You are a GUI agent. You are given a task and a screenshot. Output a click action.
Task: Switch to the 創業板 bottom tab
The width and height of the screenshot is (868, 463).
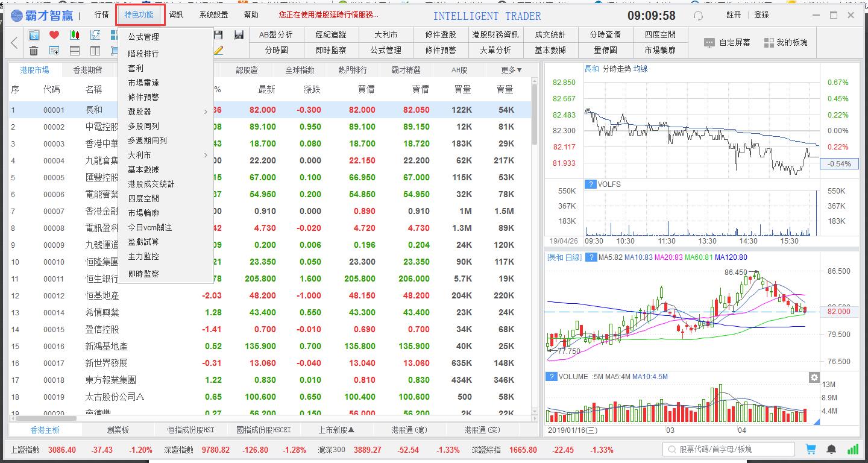pyautogui.click(x=118, y=430)
